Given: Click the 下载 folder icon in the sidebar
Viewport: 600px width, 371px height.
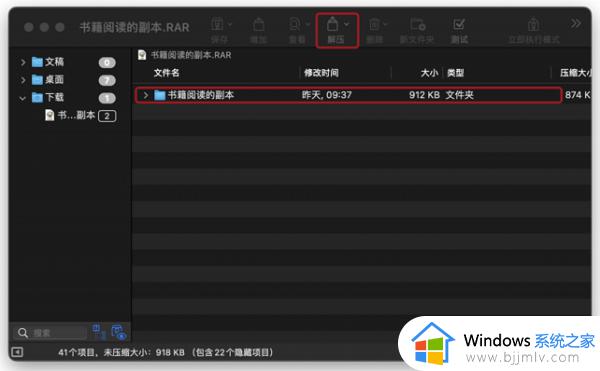Looking at the screenshot, I should (x=37, y=98).
